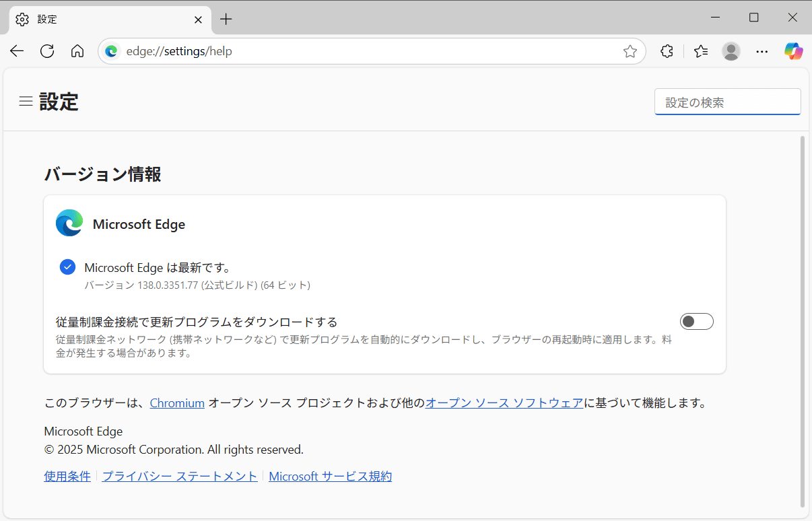The width and height of the screenshot is (812, 521).
Task: Open the 使用条件 link
Action: tap(67, 477)
